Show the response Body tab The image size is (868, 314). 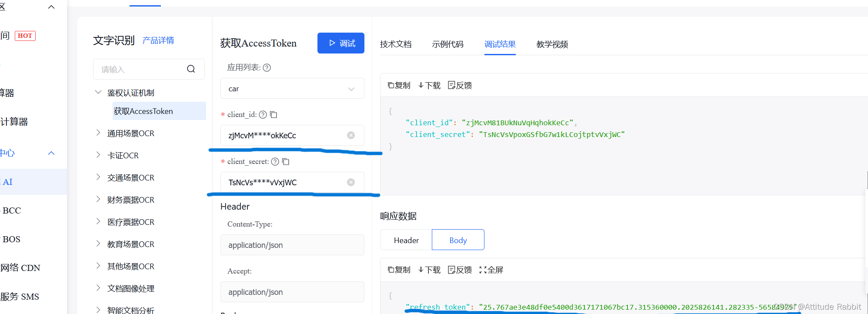click(x=458, y=240)
